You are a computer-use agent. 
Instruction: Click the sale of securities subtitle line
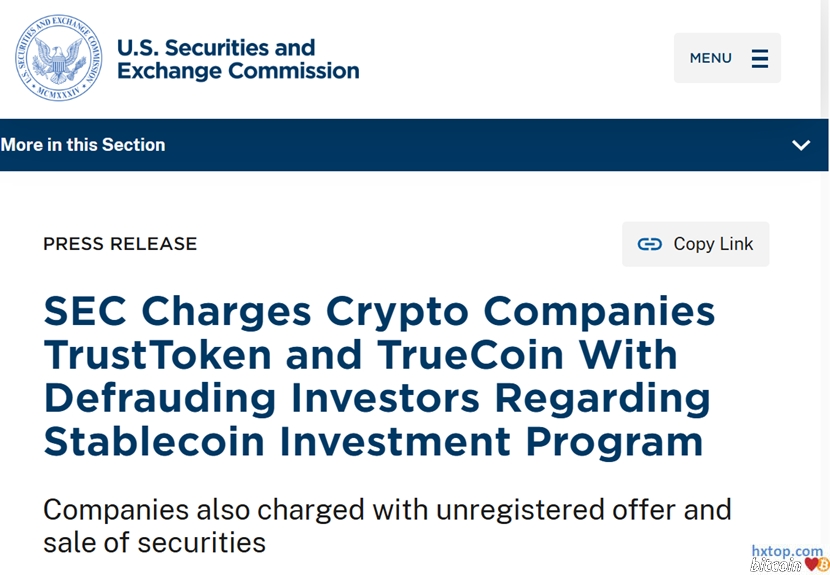click(x=154, y=542)
